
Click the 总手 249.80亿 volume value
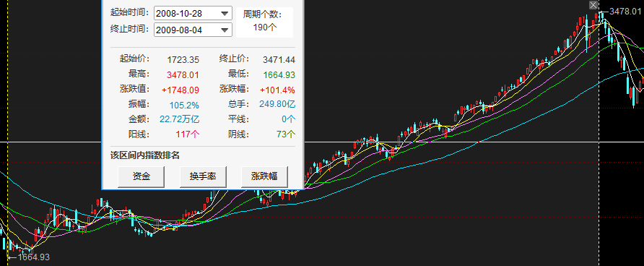(277, 104)
